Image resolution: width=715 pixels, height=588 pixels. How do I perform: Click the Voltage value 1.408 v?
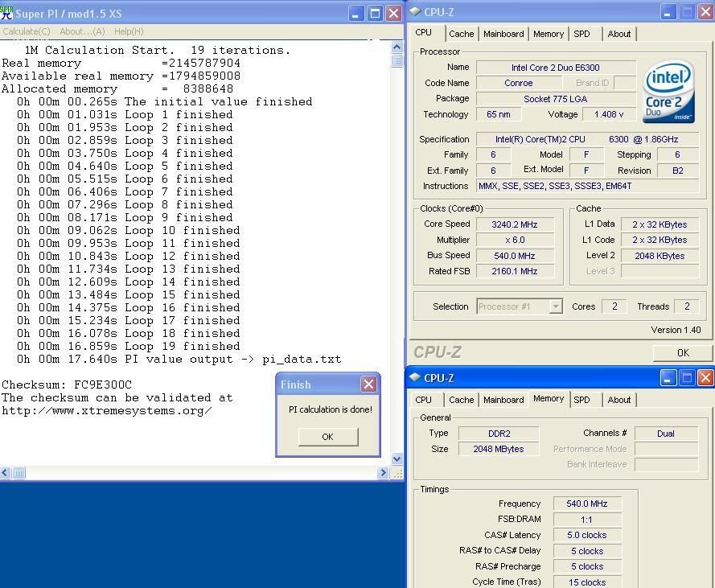[609, 114]
